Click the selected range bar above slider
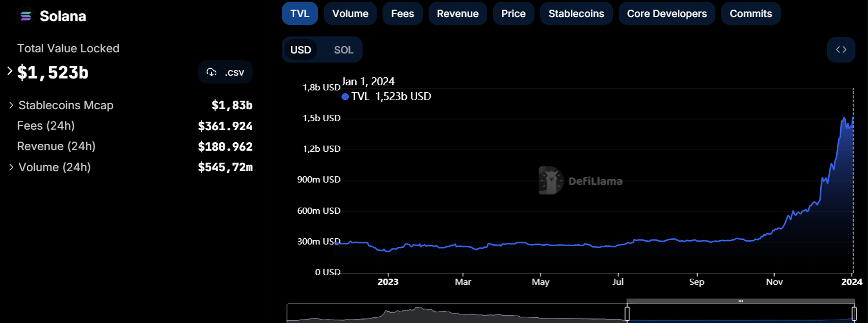The width and height of the screenshot is (868, 323). click(x=741, y=301)
